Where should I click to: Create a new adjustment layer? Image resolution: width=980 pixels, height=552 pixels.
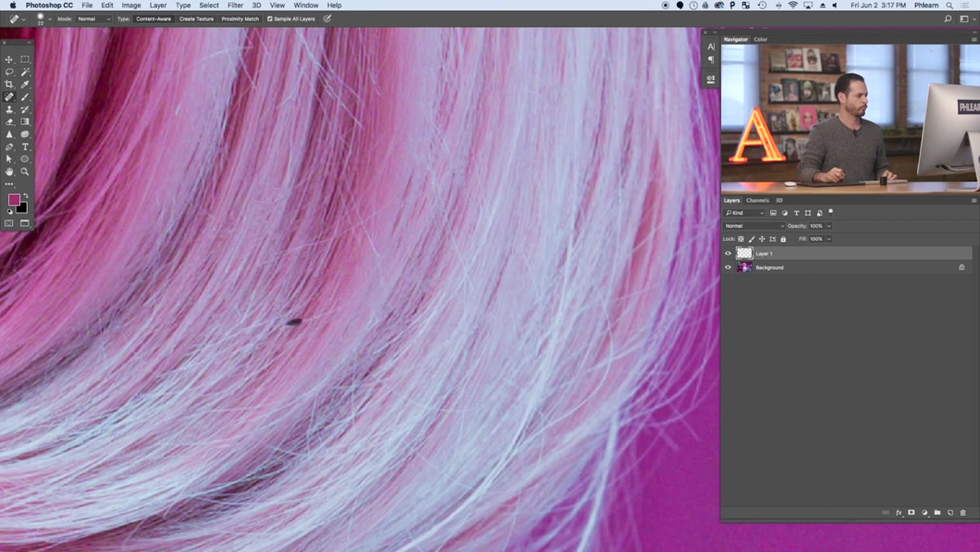924,513
